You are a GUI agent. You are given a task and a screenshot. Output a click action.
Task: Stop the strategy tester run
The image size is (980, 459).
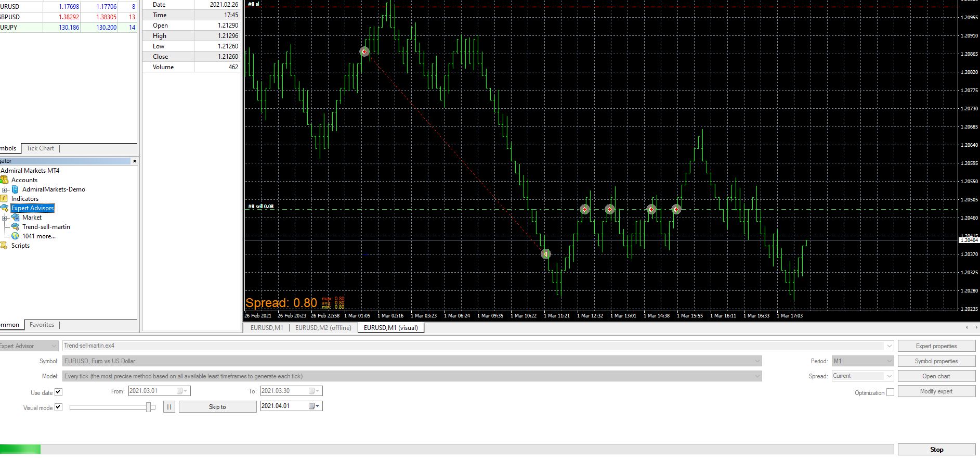pos(936,450)
